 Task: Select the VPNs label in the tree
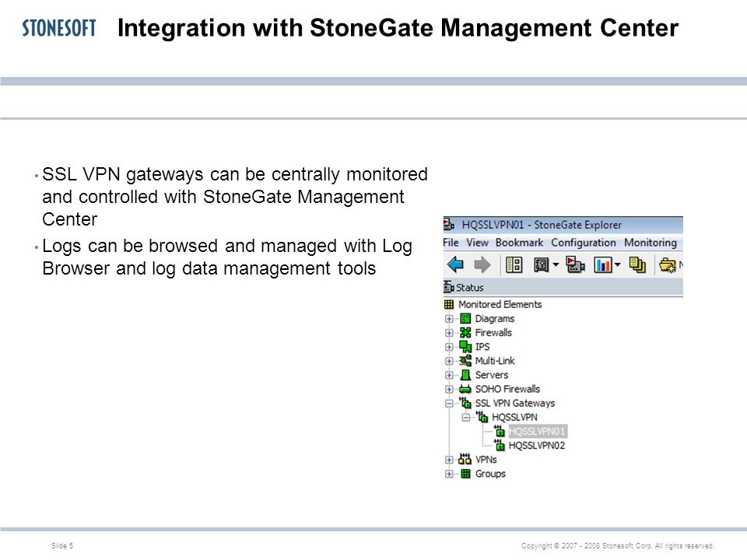486,459
